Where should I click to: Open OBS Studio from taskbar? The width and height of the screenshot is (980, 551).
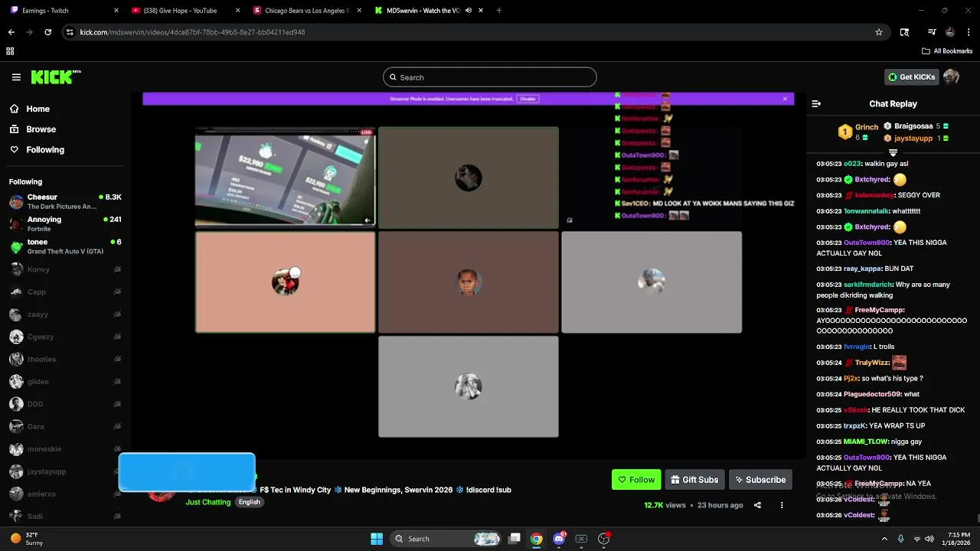coord(604,539)
